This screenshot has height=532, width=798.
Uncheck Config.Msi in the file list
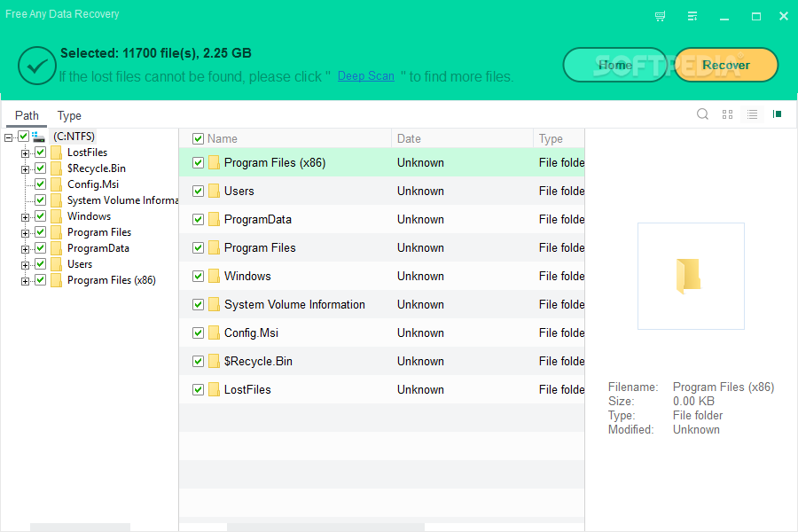pyautogui.click(x=198, y=333)
